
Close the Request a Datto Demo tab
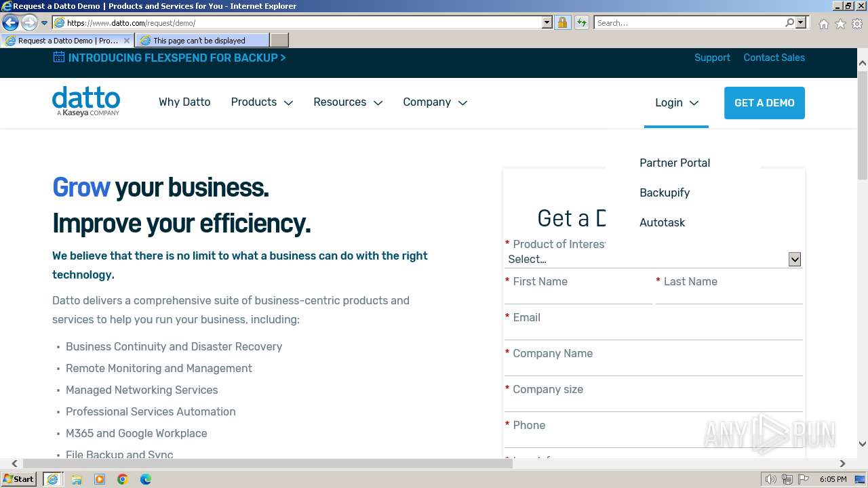pyautogui.click(x=127, y=41)
